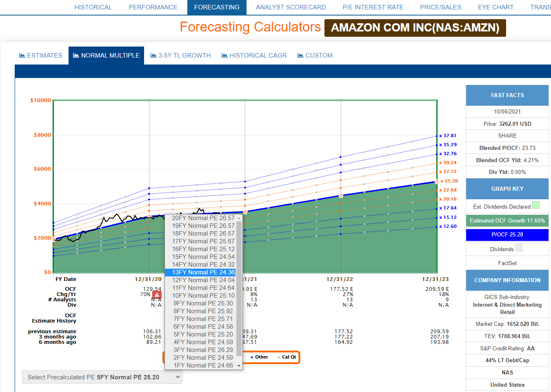Image resolution: width=551 pixels, height=392 pixels.
Task: Click the x 25.20 multiple label
Action: [449, 181]
